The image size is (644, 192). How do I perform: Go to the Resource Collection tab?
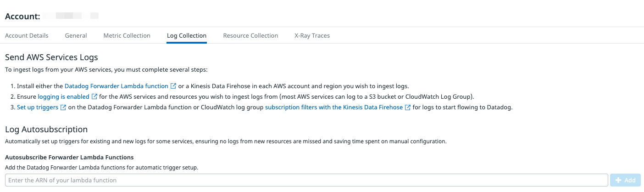pyautogui.click(x=250, y=35)
